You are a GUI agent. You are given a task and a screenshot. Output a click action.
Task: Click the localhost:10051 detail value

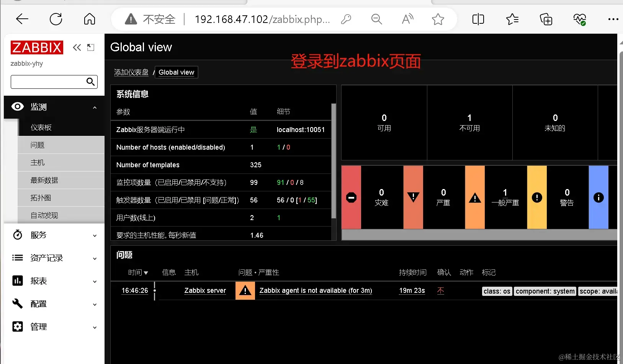click(x=301, y=130)
